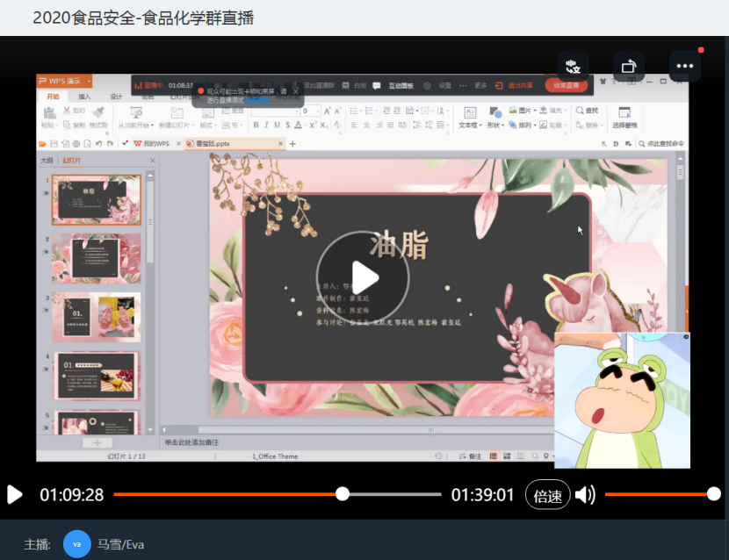Viewport: 729px width, 560px height.
Task: Toggle strikethrough formatting
Action: coord(287,125)
